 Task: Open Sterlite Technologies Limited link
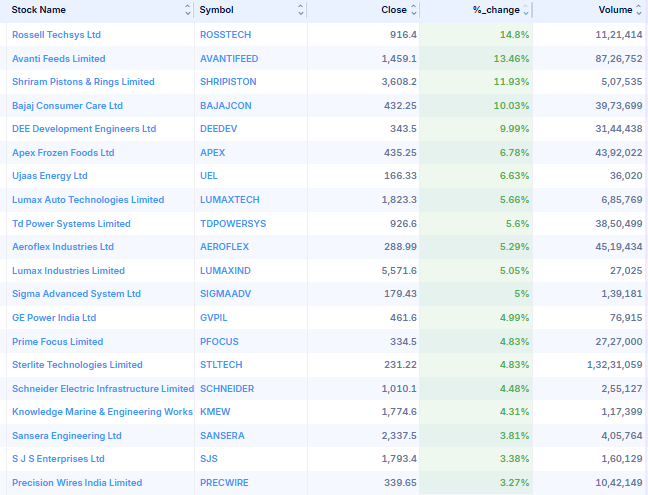77,365
